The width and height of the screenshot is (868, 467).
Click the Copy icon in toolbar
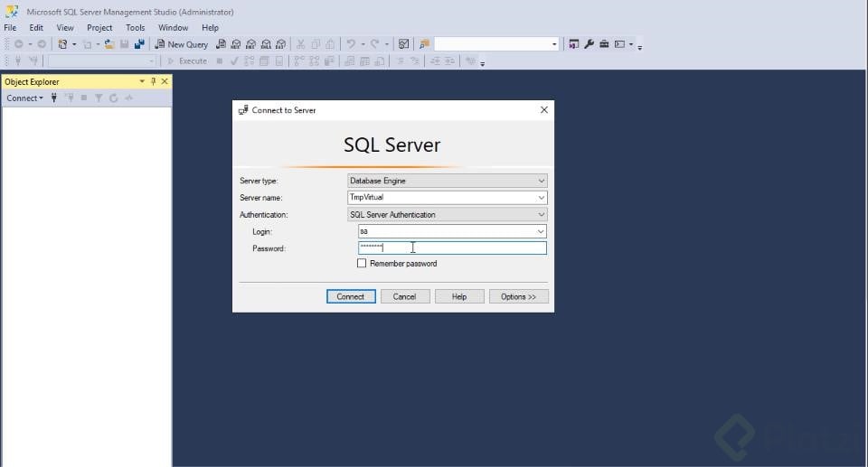pos(316,44)
